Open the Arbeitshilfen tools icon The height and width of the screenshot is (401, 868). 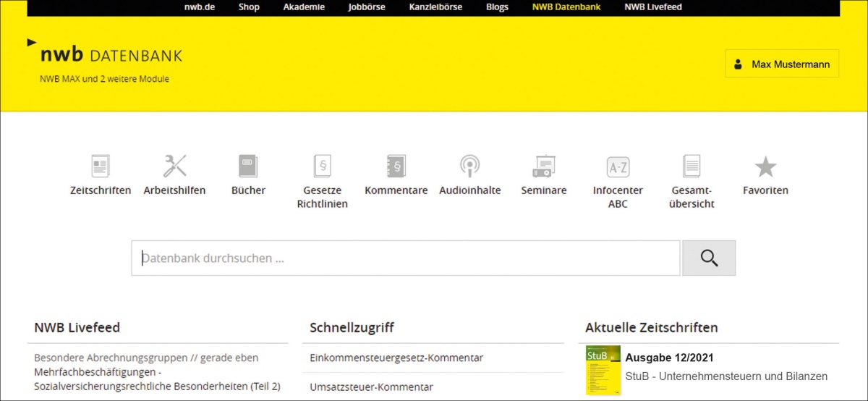click(x=174, y=166)
